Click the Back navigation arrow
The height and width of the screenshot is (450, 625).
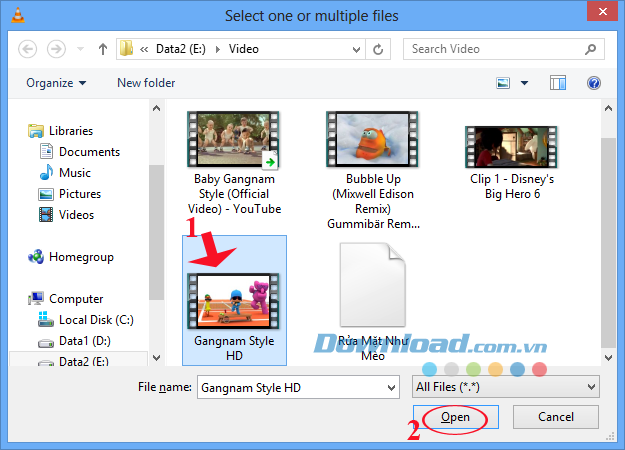[27, 49]
